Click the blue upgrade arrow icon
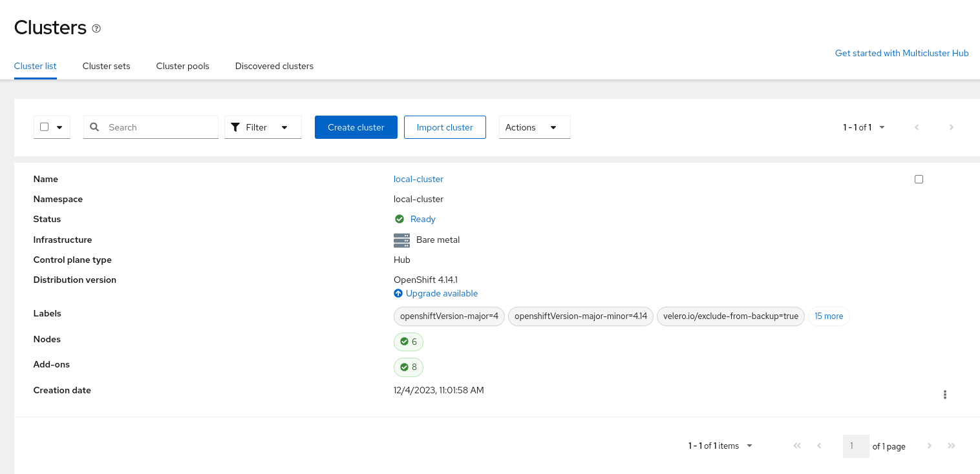This screenshot has width=980, height=474. (x=398, y=293)
